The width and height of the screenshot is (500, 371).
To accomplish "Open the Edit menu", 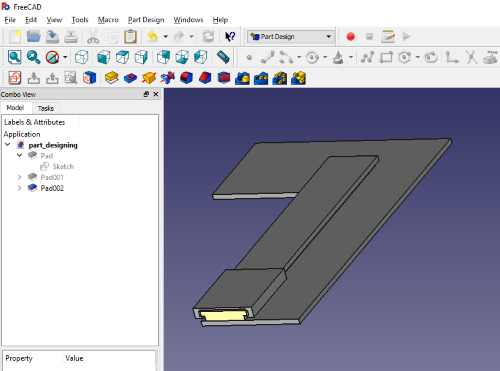I will tap(31, 20).
